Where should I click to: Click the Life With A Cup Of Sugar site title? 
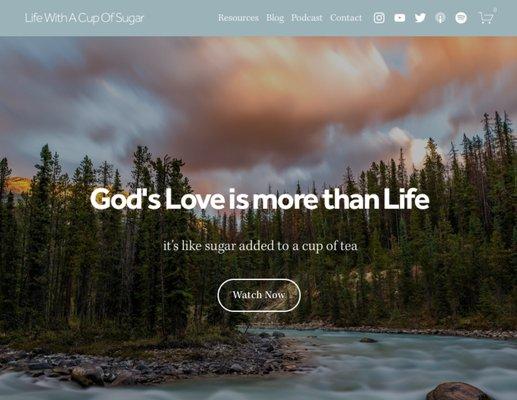click(84, 18)
